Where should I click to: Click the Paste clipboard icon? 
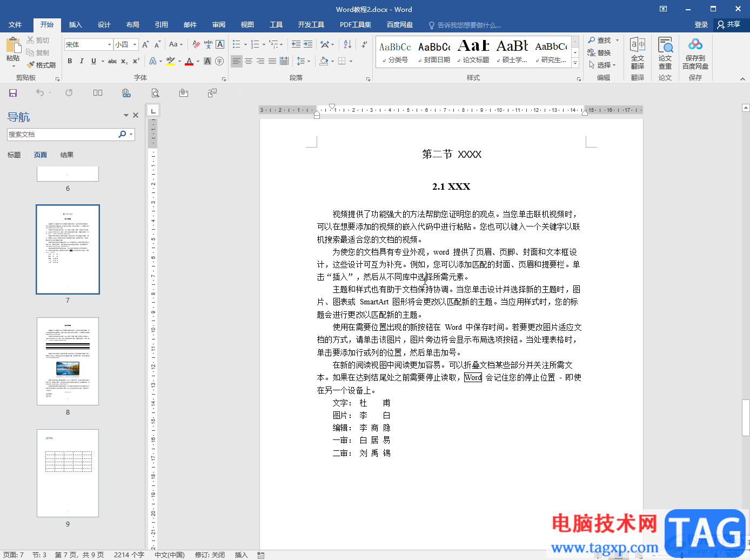13,45
